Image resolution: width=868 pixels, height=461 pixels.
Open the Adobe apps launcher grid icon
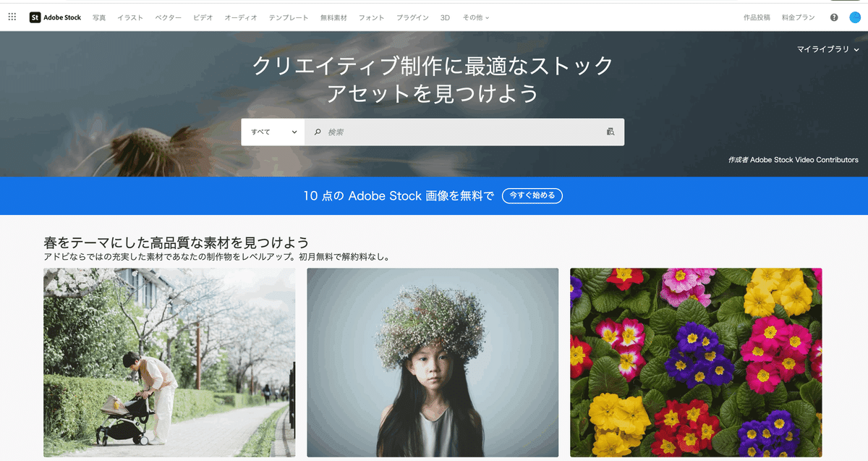click(x=12, y=17)
